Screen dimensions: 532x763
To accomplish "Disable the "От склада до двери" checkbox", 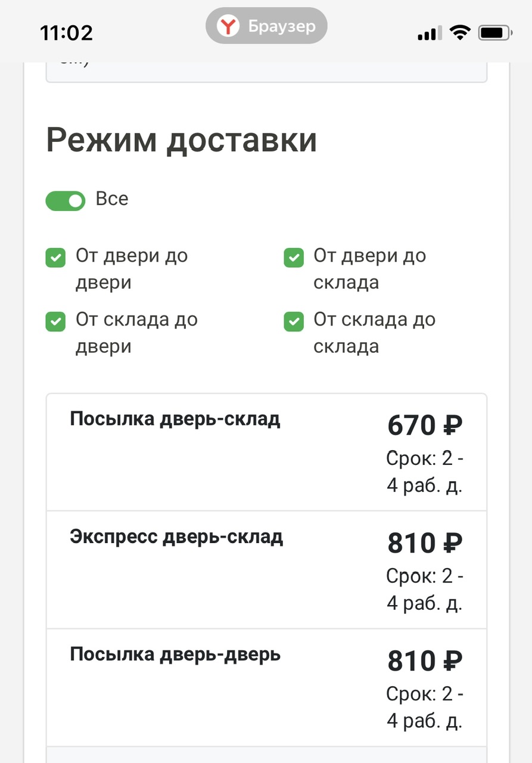I will click(x=55, y=322).
